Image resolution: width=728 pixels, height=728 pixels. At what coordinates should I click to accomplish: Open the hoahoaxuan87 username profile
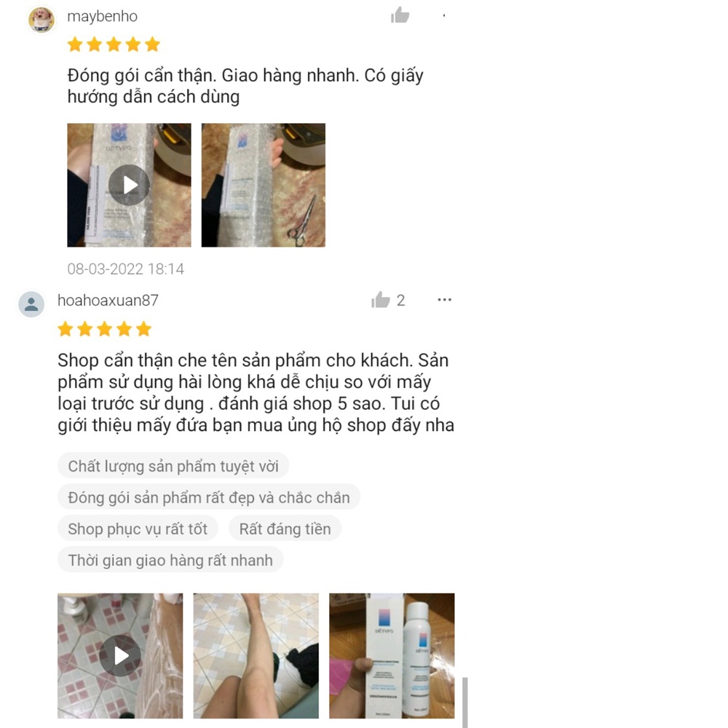pos(108,301)
